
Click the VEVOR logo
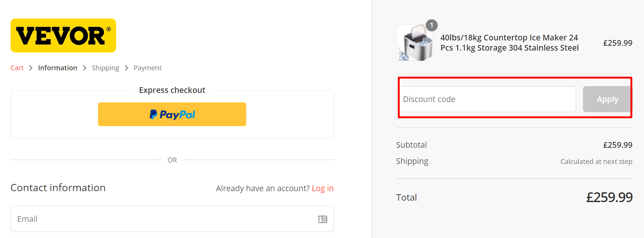(63, 36)
